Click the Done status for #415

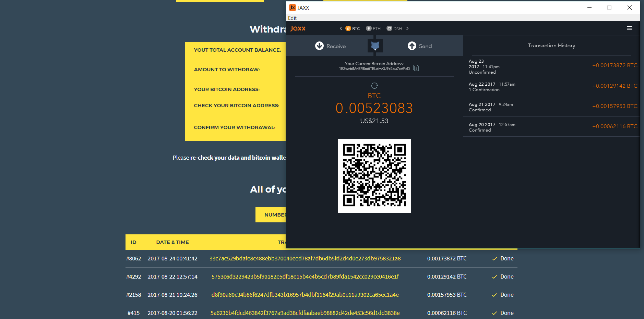point(503,313)
